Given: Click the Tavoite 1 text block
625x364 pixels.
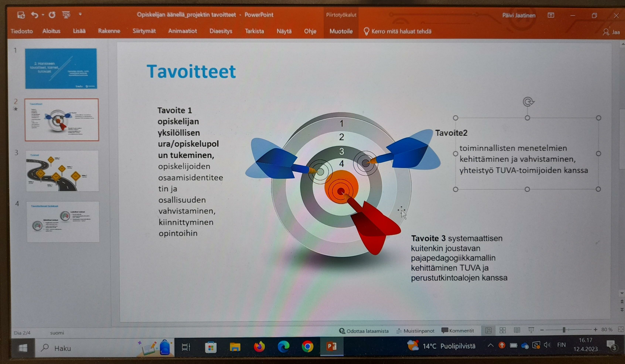Looking at the screenshot, I should point(190,172).
